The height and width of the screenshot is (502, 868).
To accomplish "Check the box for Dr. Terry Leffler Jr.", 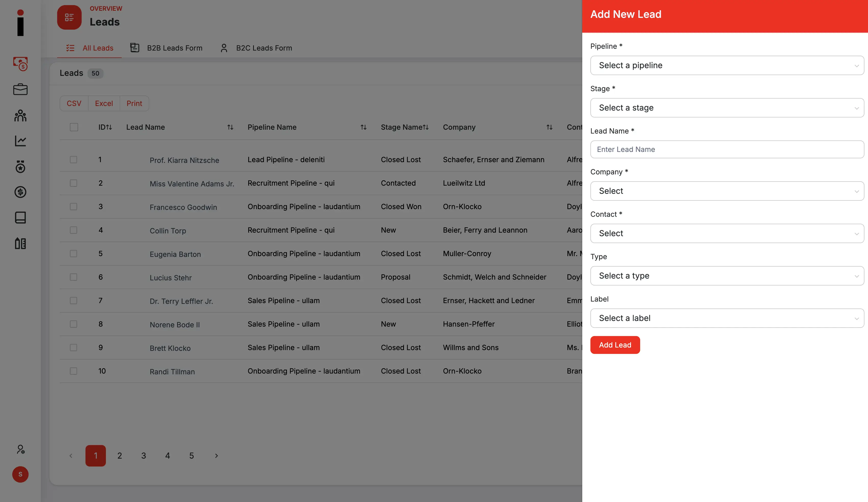I will tap(73, 300).
